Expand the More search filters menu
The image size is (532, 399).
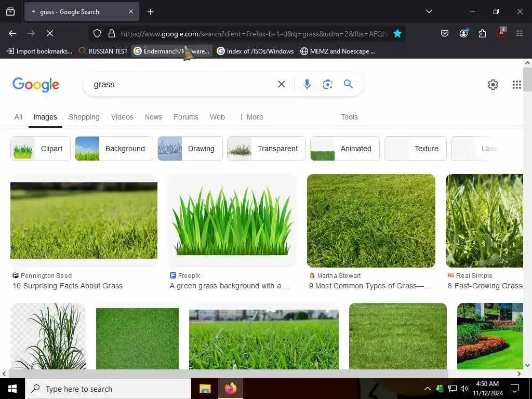point(251,117)
